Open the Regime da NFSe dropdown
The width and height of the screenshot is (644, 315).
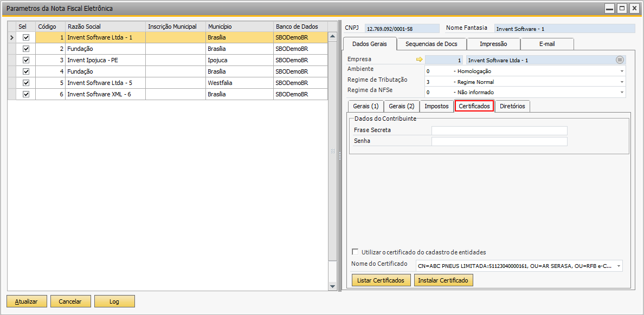tap(622, 93)
